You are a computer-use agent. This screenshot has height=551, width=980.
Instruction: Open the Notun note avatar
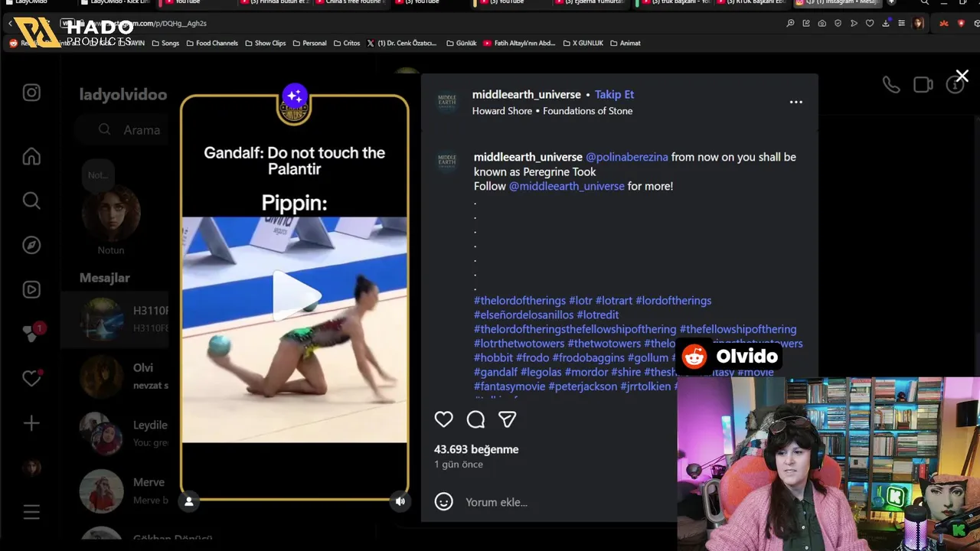(111, 214)
